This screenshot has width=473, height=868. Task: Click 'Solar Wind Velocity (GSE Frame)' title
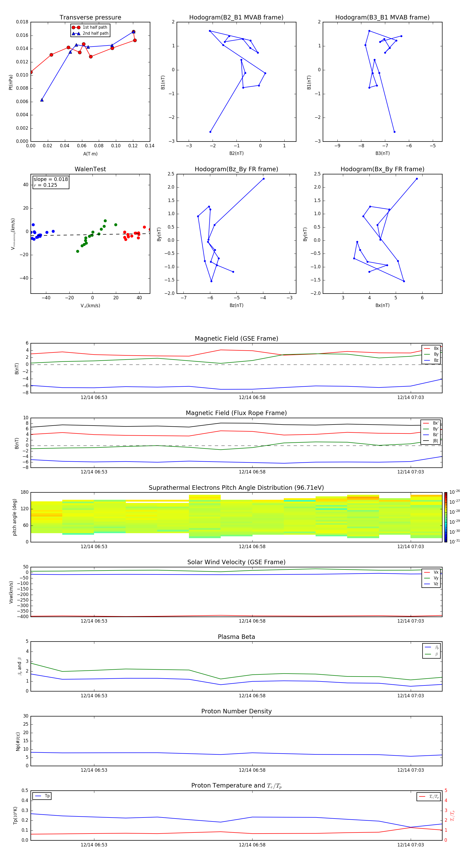coord(236,562)
